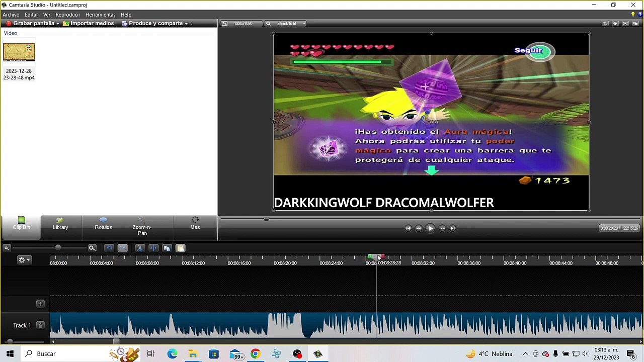
Task: Click the detach preview window icon
Action: 635,23
